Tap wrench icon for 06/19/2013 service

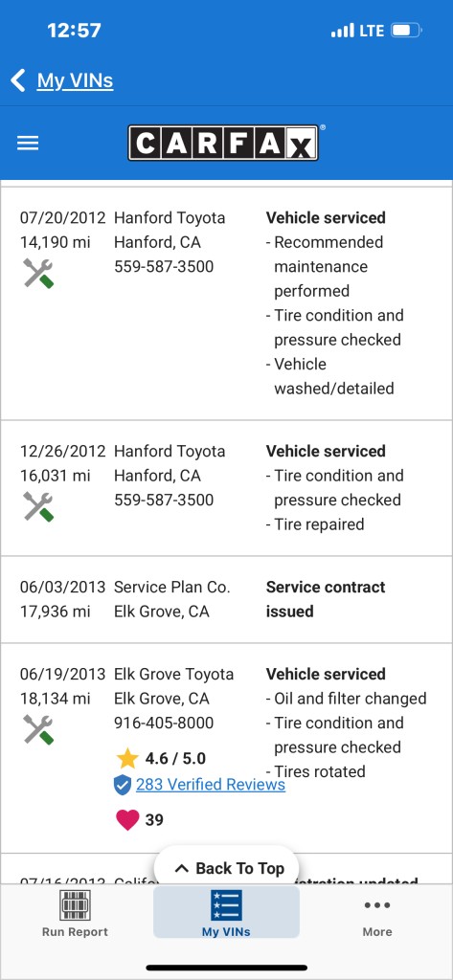tap(38, 729)
